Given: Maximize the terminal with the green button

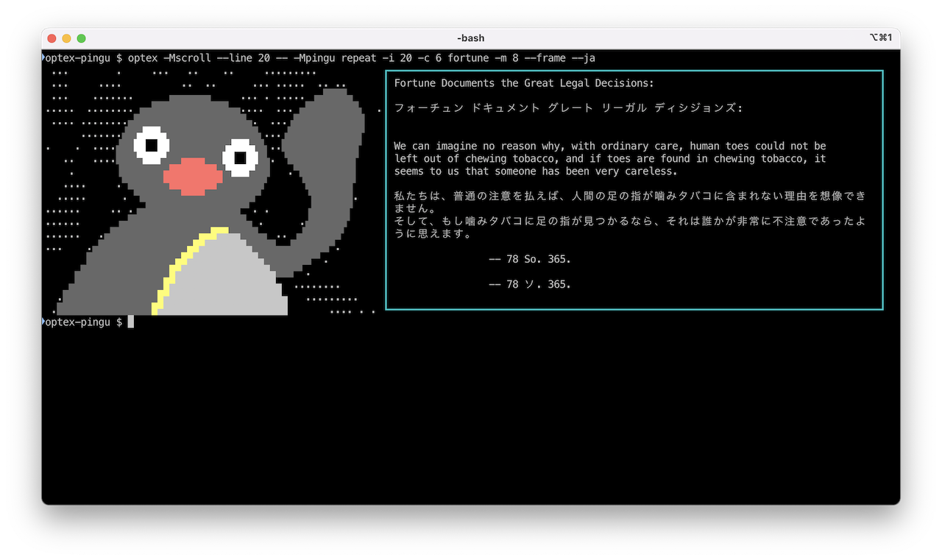Looking at the screenshot, I should (81, 38).
